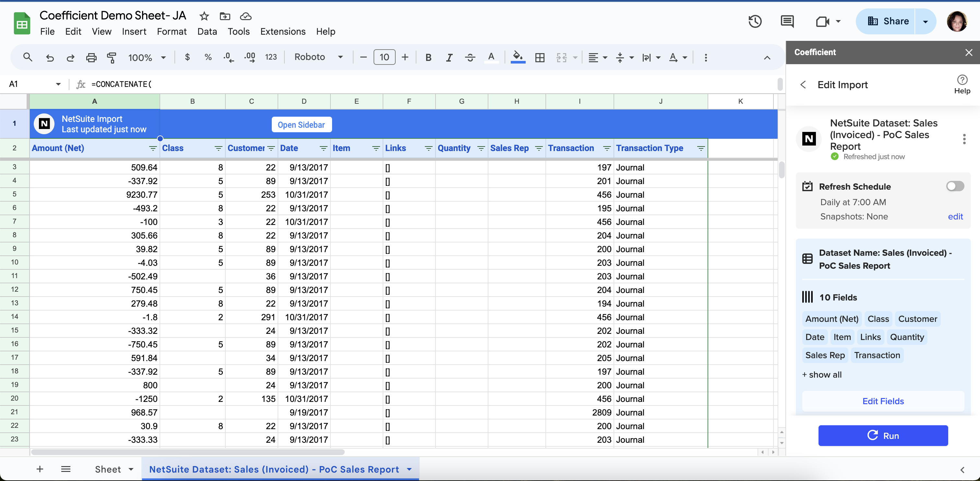Image resolution: width=980 pixels, height=481 pixels.
Task: Check cloud save status icon
Action: coord(246,16)
